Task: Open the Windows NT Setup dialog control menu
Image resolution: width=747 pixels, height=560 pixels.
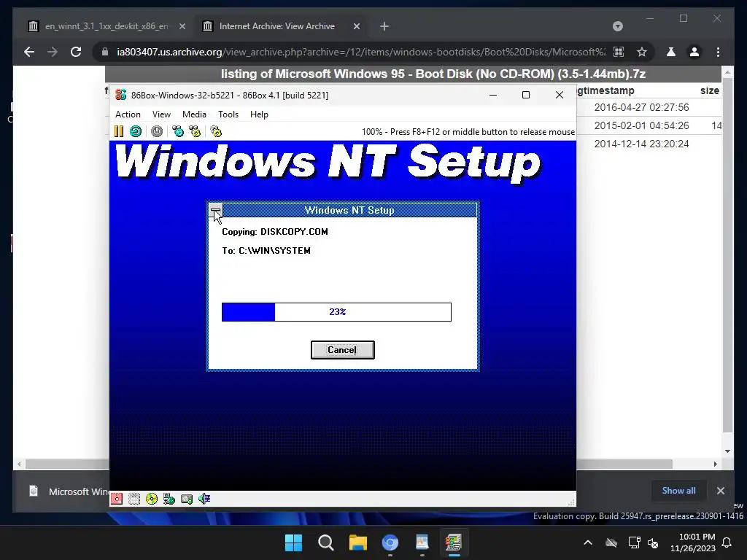Action: tap(215, 210)
